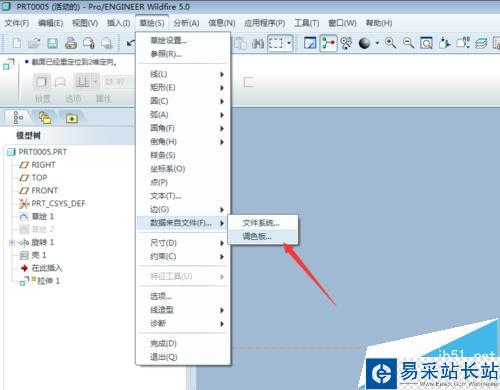Click the Find binoculars icon

258,43
